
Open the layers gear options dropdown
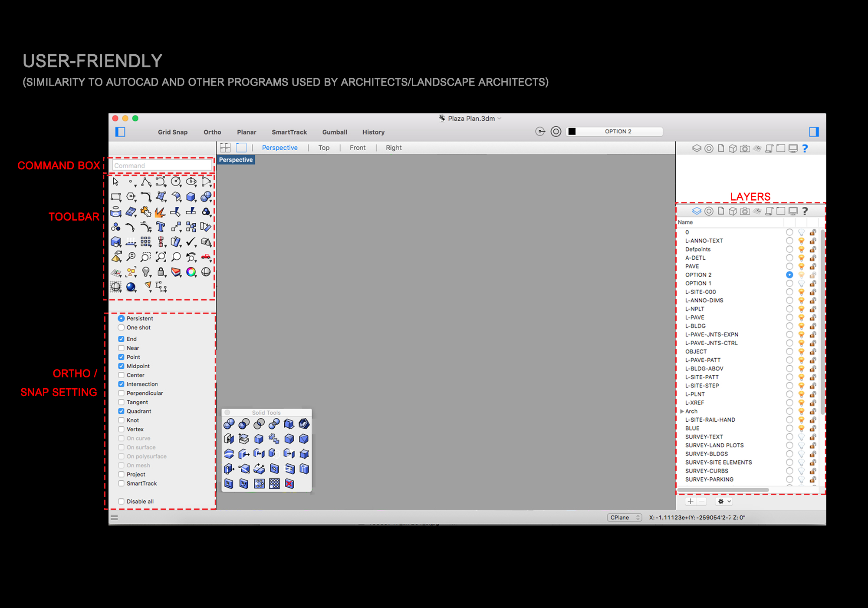pyautogui.click(x=724, y=501)
